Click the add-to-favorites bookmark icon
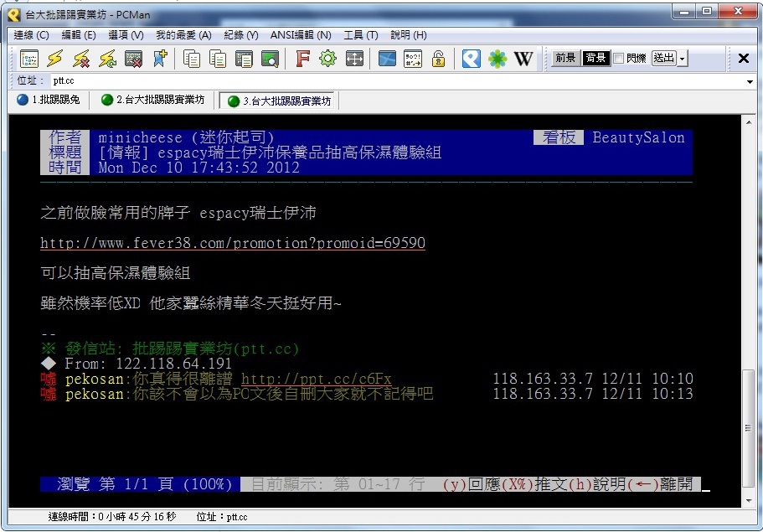 click(x=160, y=59)
